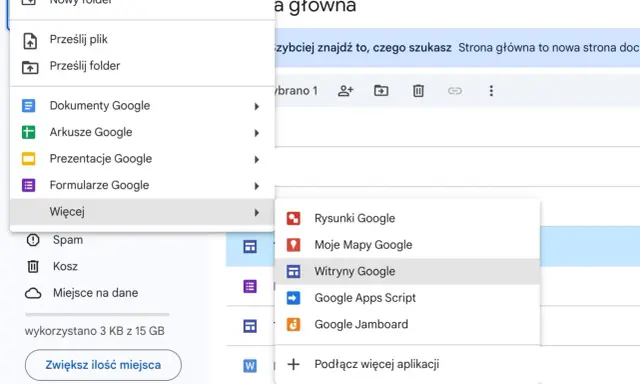Click the Prześlij folder upload icon

[30, 67]
